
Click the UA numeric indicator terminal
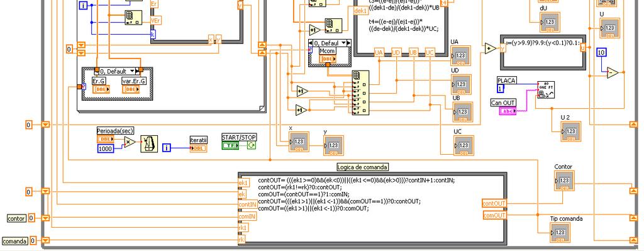click(x=460, y=55)
